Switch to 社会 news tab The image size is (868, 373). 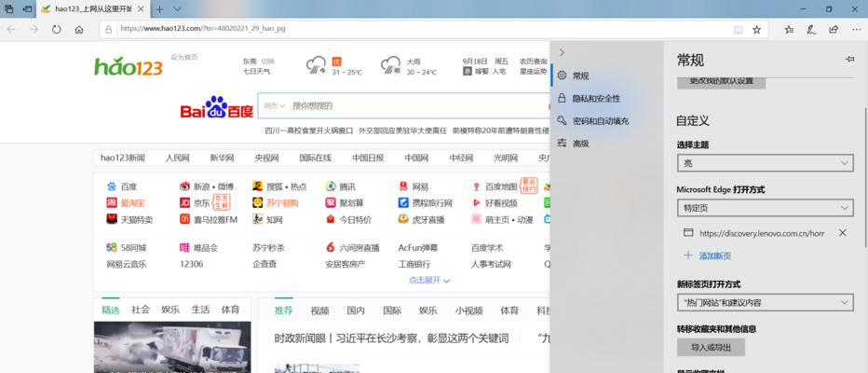141,310
